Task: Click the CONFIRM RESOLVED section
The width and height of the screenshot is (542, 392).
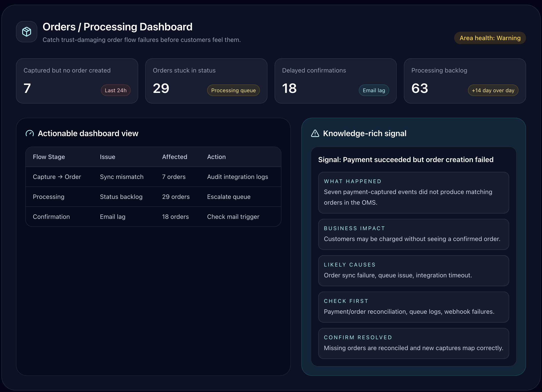Action: (x=413, y=343)
